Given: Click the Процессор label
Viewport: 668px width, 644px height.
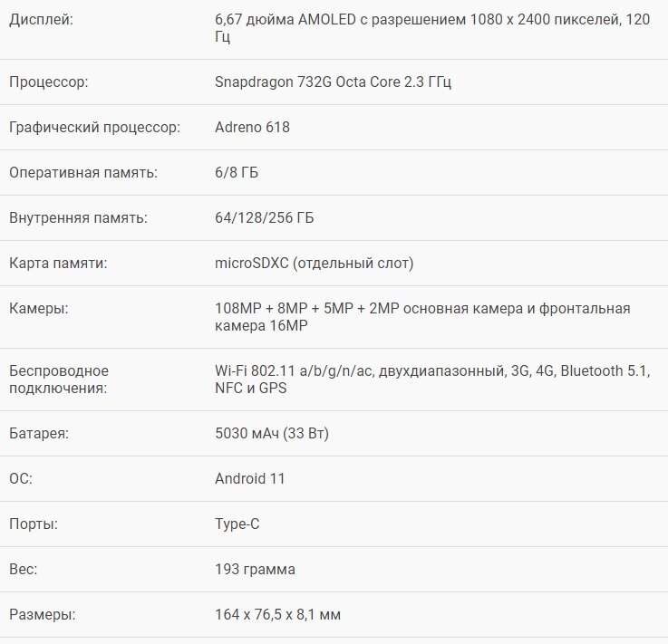Looking at the screenshot, I should point(49,82).
